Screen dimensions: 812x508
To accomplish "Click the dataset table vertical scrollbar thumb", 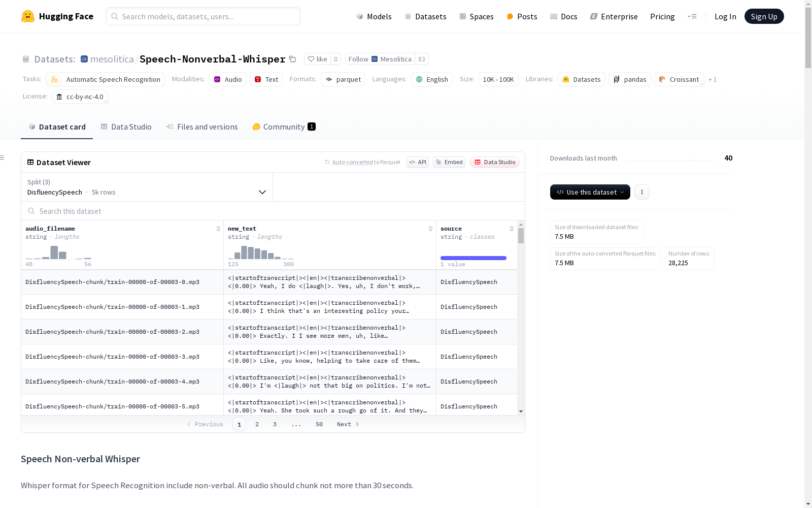I will point(521,236).
